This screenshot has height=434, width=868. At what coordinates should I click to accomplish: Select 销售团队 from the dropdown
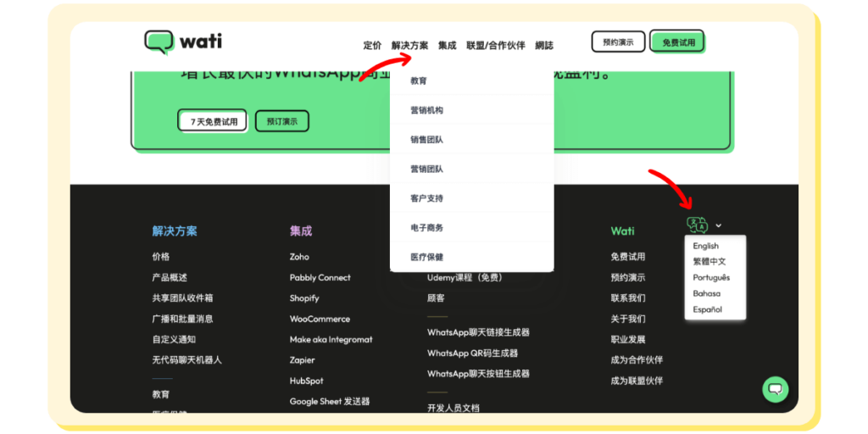pyautogui.click(x=471, y=140)
